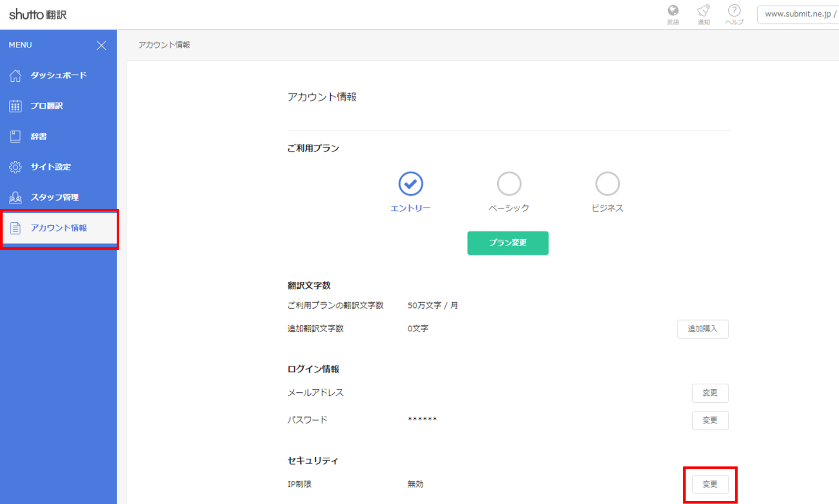Open ヘルプ with the question mark icon
Image resolution: width=839 pixels, height=504 pixels.
click(x=734, y=10)
